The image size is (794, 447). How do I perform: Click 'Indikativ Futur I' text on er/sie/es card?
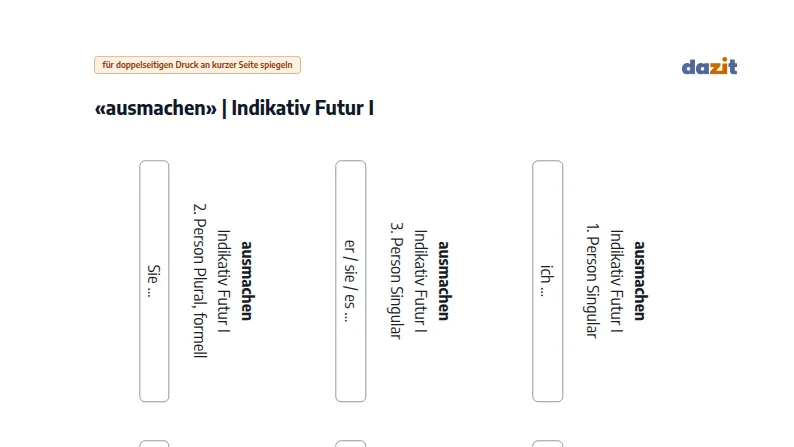[421, 281]
